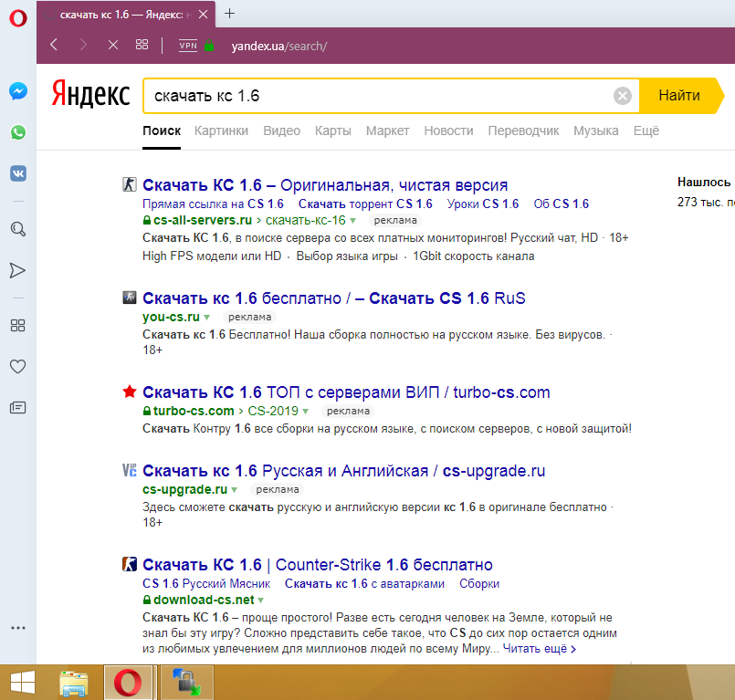Open Speed Dial from the toolbar grid icon

tap(142, 45)
